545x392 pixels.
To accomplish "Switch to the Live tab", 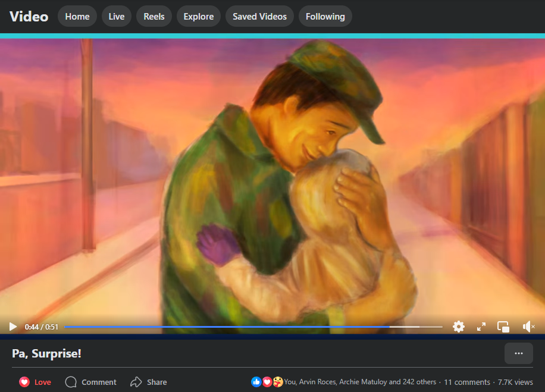I will coord(117,16).
